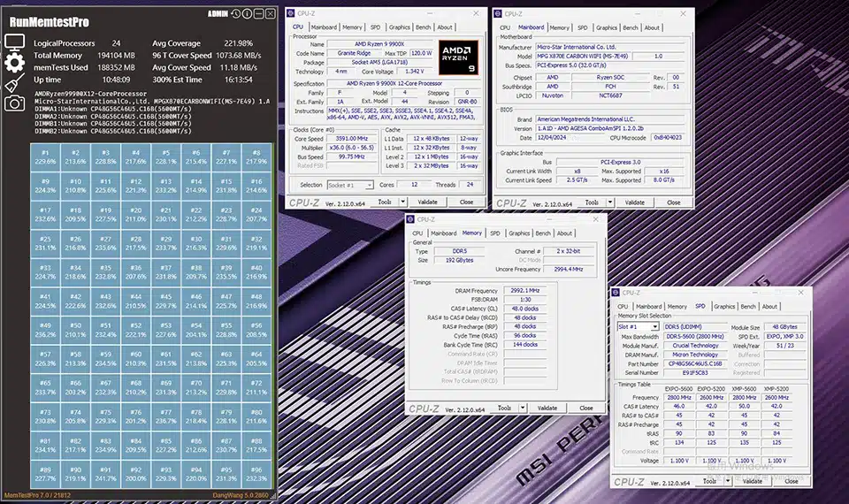
Task: Click Validate button in Memory CPU-Z window
Action: (x=547, y=409)
